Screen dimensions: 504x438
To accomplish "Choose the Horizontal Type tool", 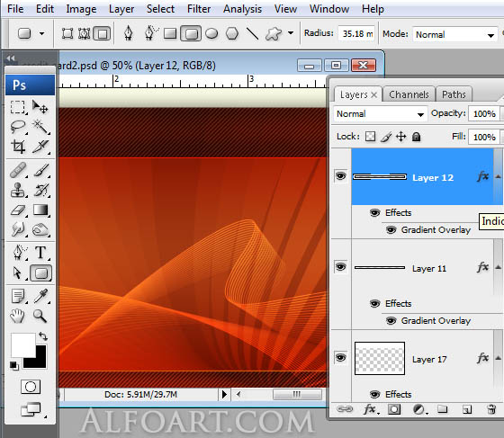I will 40,252.
